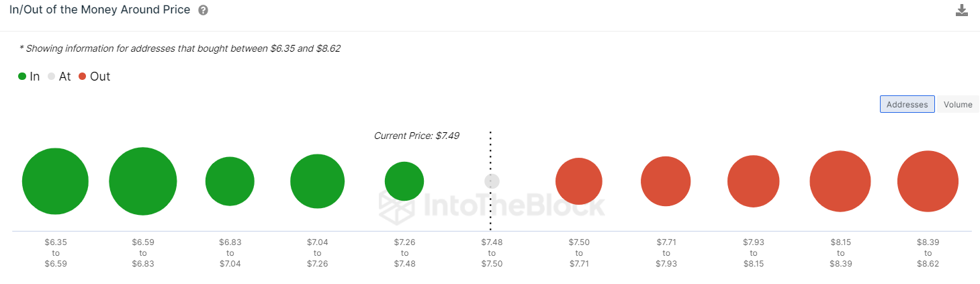Image resolution: width=980 pixels, height=284 pixels.
Task: Select the $7.26 to $7.48 green bubble
Action: point(404,181)
